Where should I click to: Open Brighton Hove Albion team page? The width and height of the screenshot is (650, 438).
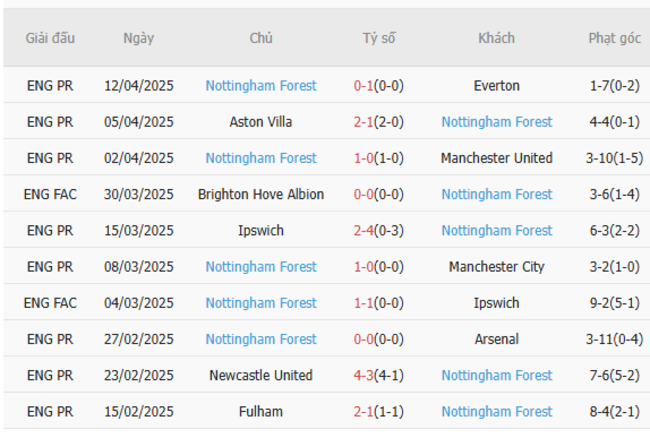[x=261, y=194]
